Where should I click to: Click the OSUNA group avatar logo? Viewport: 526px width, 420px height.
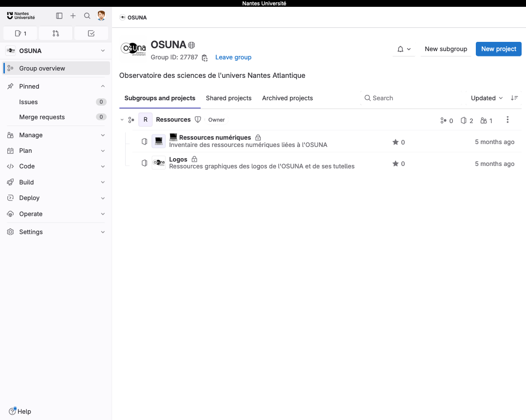(133, 50)
